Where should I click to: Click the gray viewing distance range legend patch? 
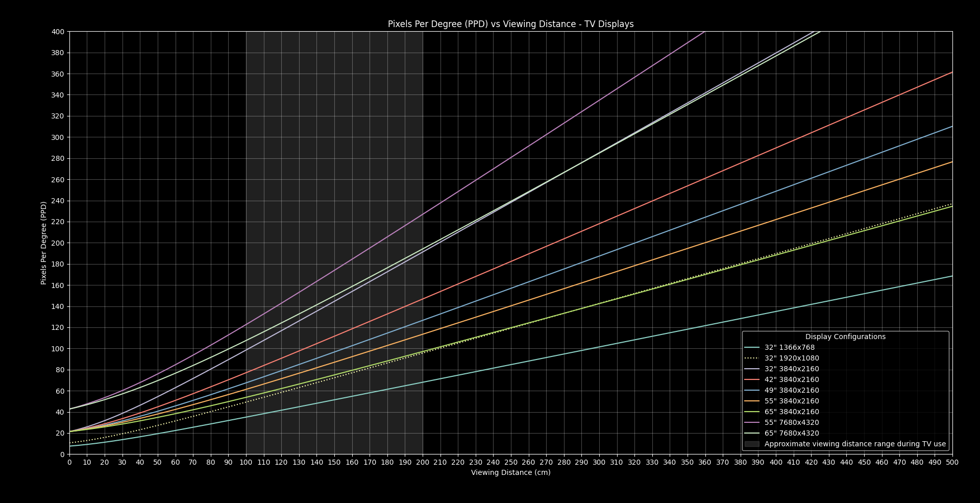point(752,444)
